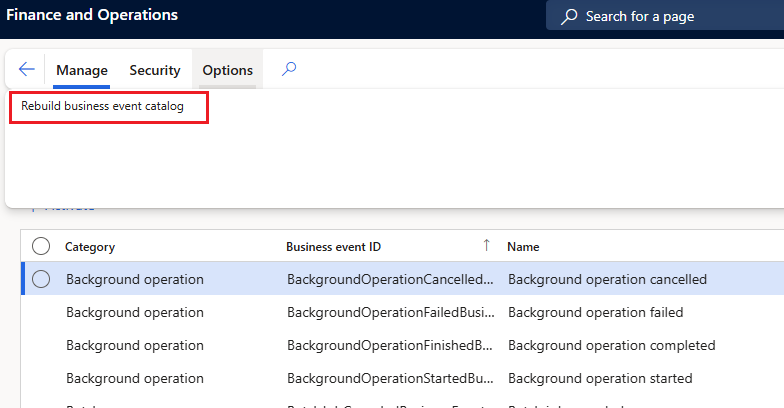Click the Finance and Operations title
This screenshot has width=784, height=408.
pos(92,15)
